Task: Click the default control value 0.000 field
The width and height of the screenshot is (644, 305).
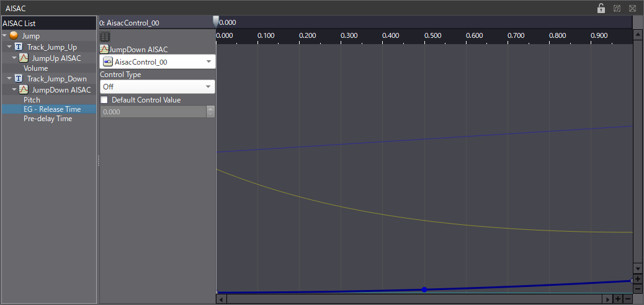Action: point(153,112)
